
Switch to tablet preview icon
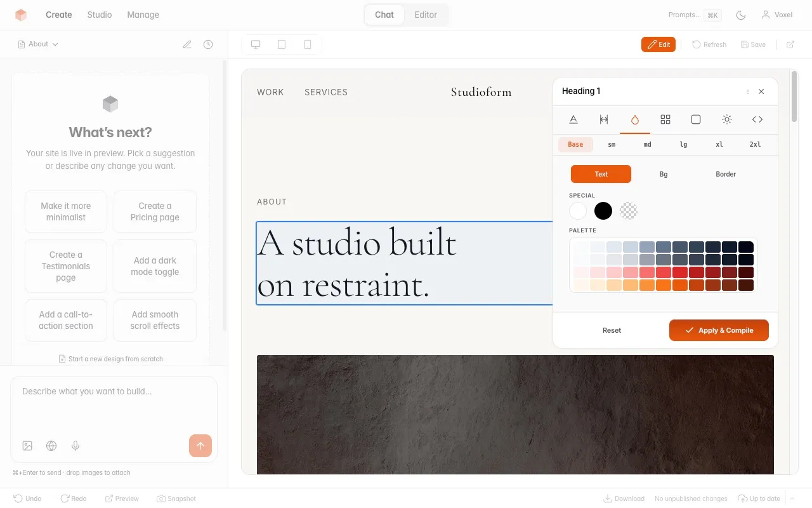pos(281,44)
